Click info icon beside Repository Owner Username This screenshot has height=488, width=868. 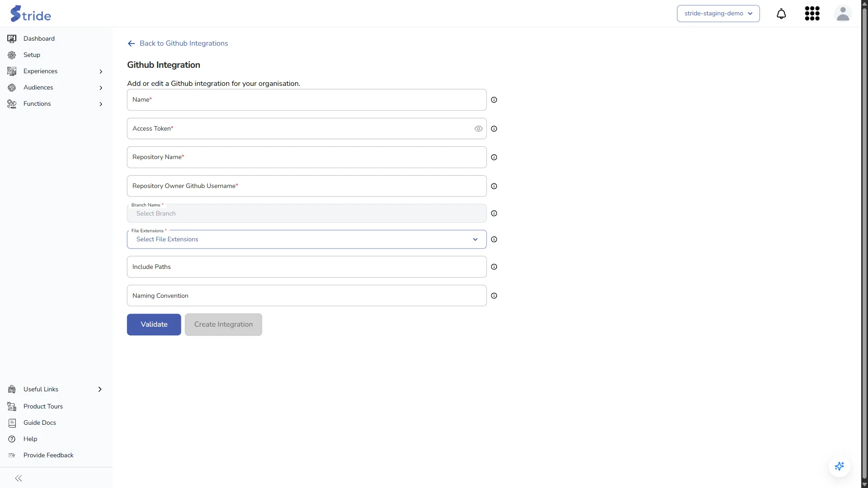click(494, 186)
